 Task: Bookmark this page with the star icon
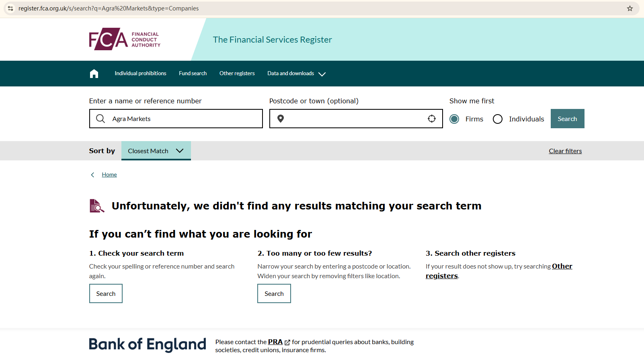coord(630,8)
